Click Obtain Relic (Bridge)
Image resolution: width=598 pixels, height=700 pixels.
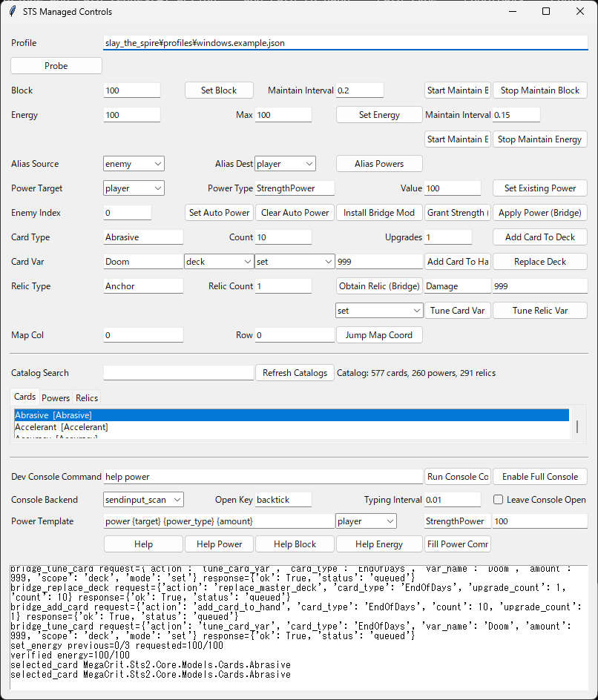[379, 286]
